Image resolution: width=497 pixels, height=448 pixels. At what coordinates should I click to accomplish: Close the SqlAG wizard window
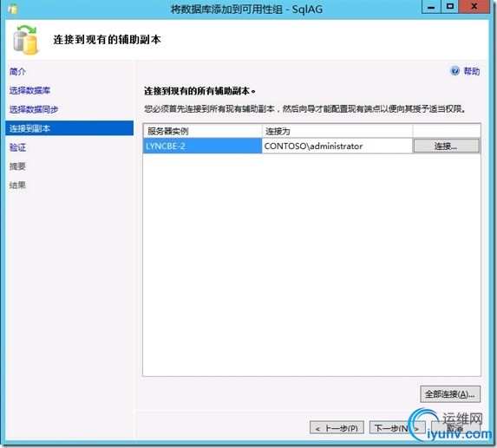coord(474,7)
